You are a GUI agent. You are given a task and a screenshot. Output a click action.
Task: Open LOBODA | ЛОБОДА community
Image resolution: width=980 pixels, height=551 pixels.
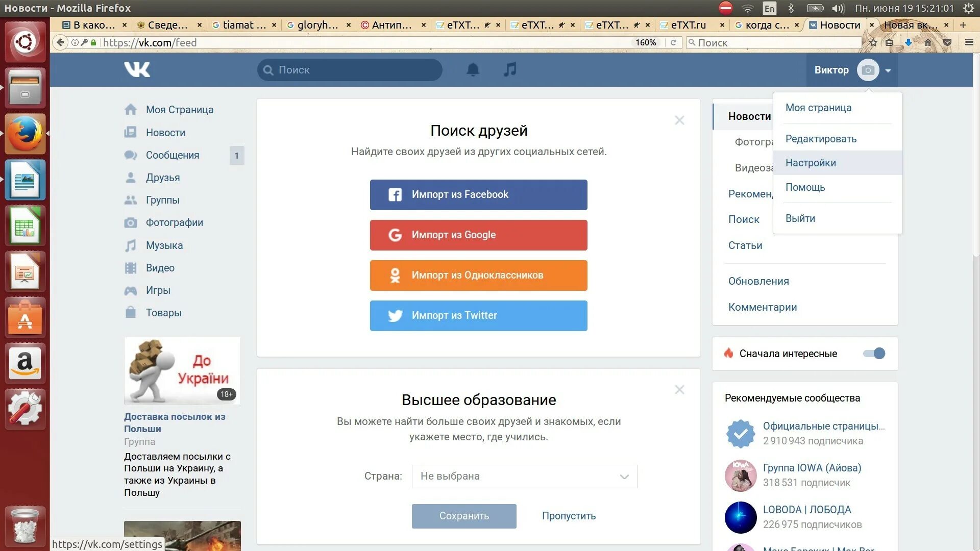(x=806, y=510)
